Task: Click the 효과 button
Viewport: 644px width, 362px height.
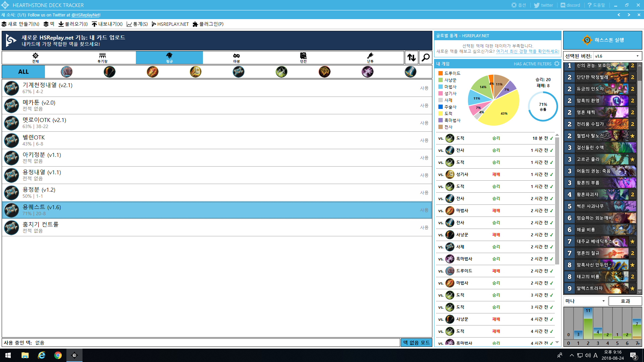Action: click(x=625, y=301)
